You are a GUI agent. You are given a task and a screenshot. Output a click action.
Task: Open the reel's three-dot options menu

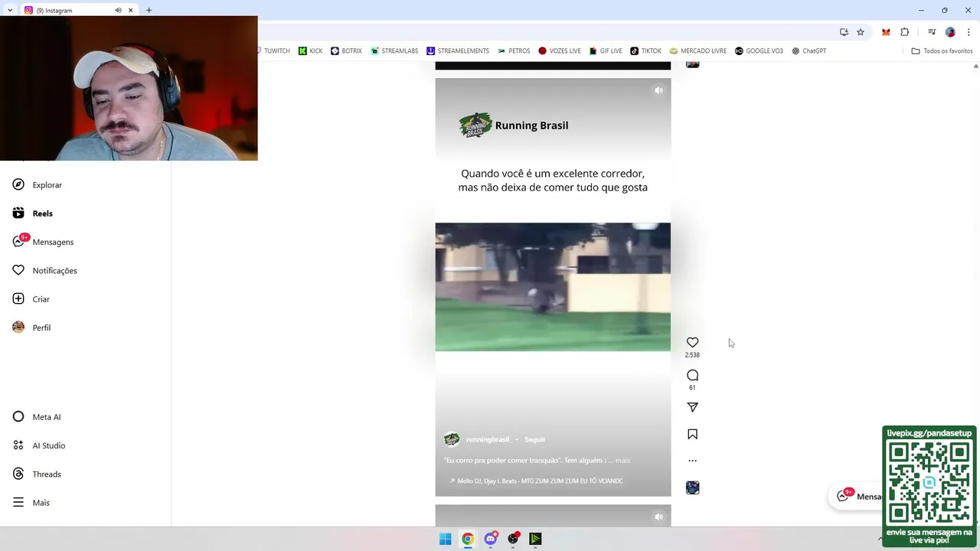pyautogui.click(x=692, y=461)
